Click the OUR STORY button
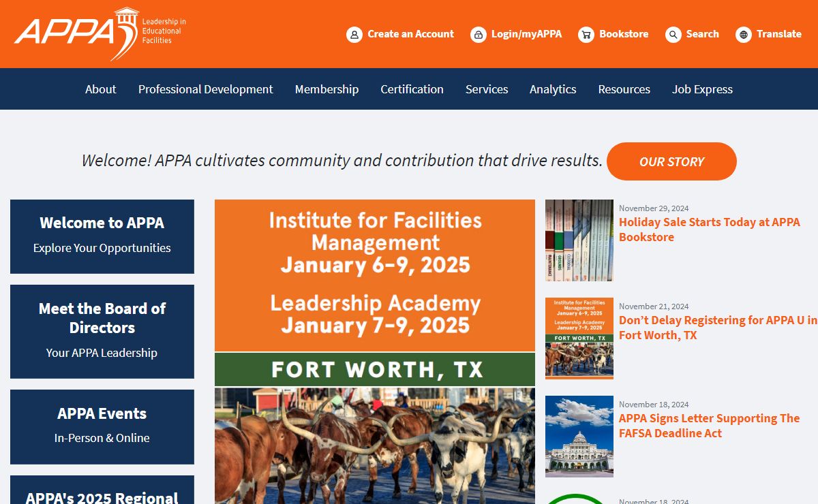818x504 pixels. 671,161
